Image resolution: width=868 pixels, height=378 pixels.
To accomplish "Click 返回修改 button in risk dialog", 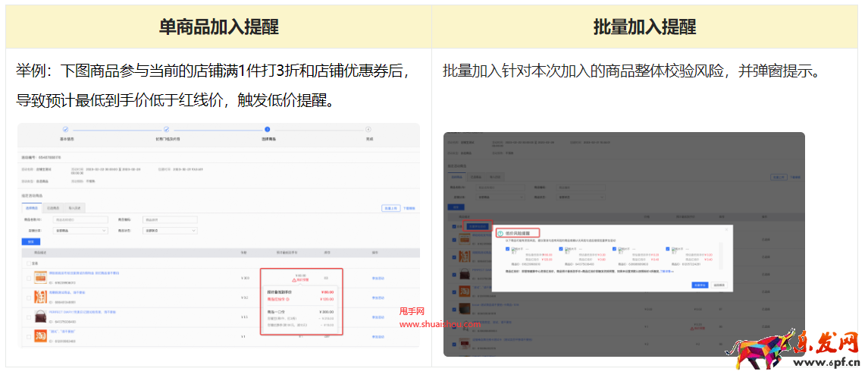I will (x=719, y=285).
